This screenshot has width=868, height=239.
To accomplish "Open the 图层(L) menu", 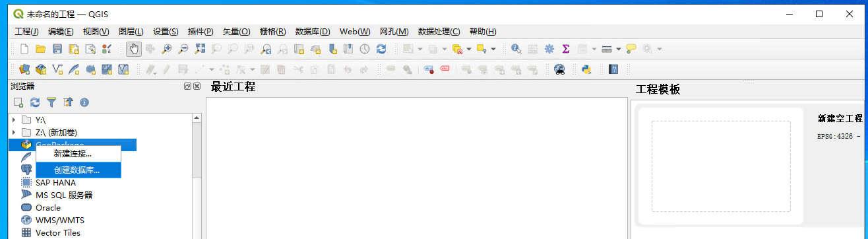I will point(131,31).
